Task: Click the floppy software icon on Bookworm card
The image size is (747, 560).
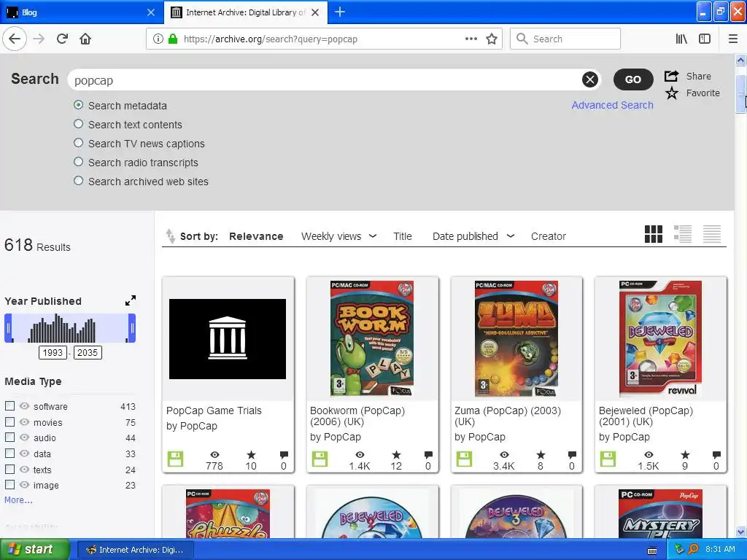Action: tap(320, 459)
